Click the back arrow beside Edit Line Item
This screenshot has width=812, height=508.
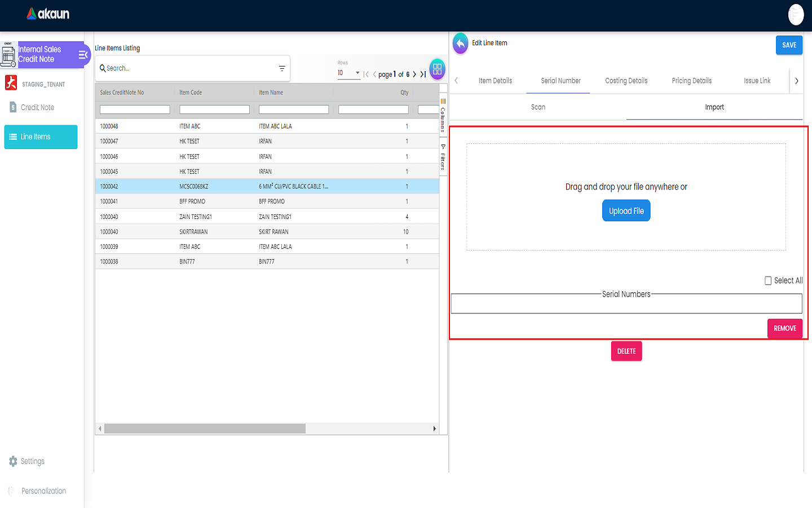(x=460, y=43)
